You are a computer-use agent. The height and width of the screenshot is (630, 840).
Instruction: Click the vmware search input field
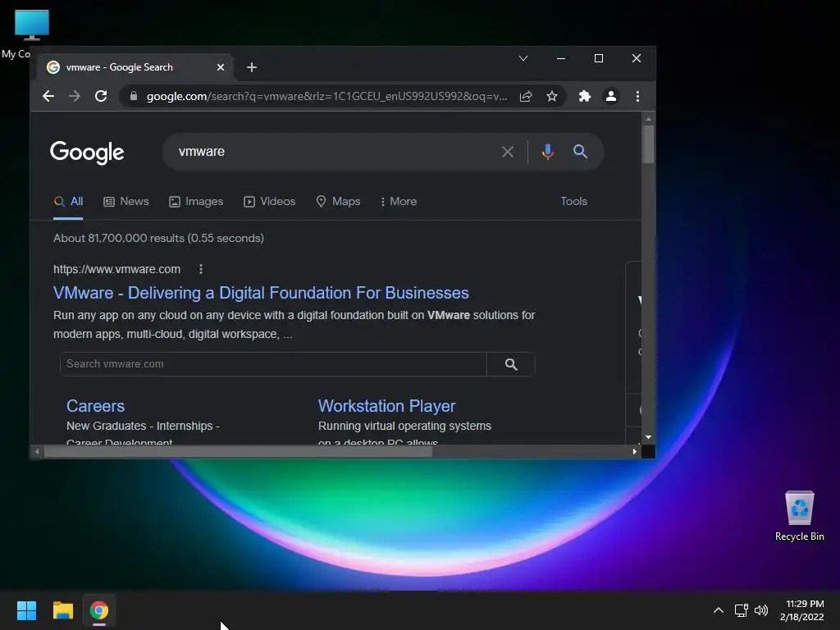335,152
